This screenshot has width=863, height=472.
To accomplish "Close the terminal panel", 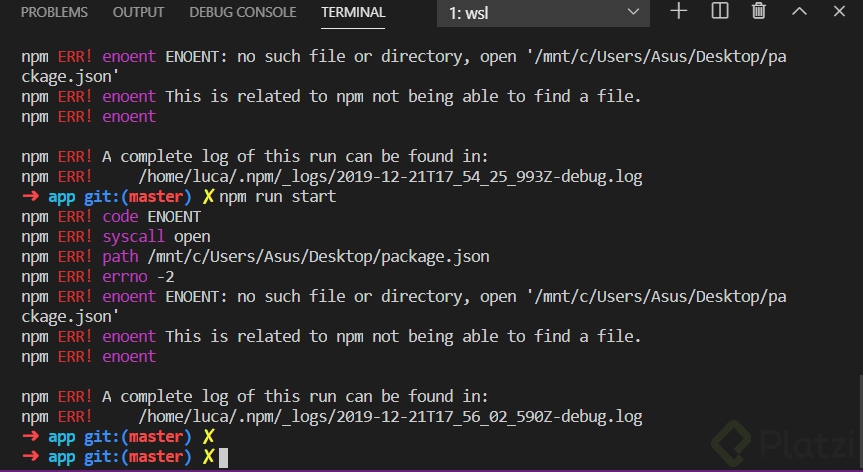I will [x=839, y=12].
